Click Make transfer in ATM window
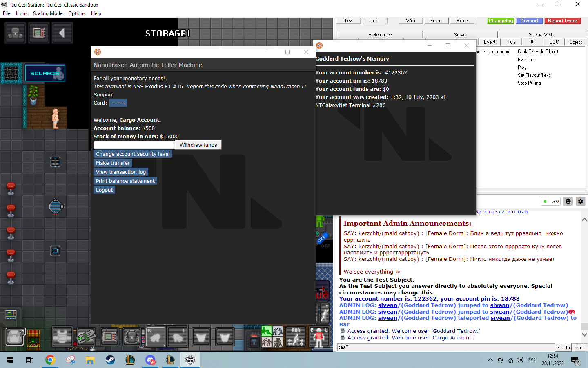Image resolution: width=588 pixels, height=368 pixels. [x=113, y=163]
